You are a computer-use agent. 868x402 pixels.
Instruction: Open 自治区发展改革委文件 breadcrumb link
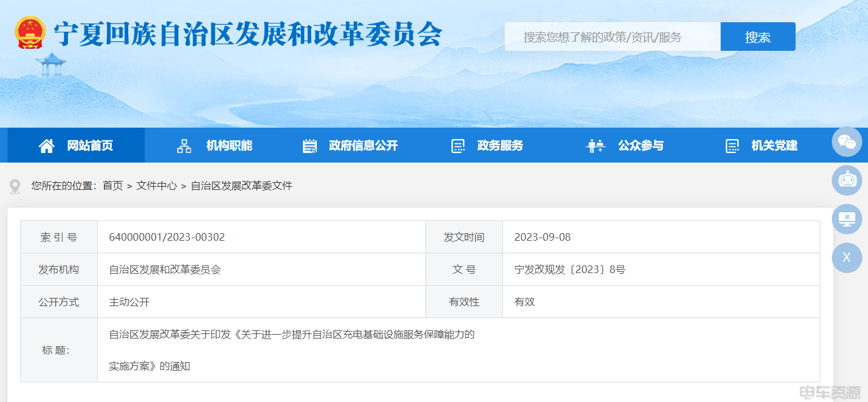[x=241, y=185]
